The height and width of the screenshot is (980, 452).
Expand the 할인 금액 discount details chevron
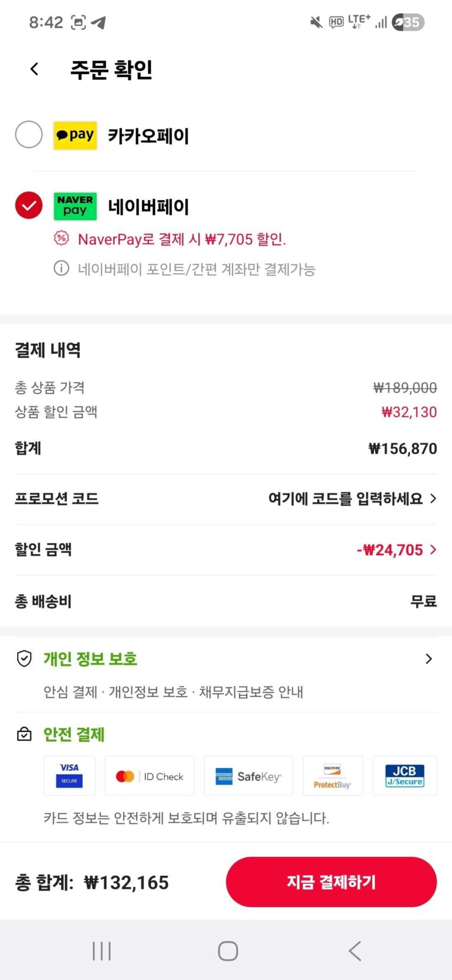[x=433, y=549]
